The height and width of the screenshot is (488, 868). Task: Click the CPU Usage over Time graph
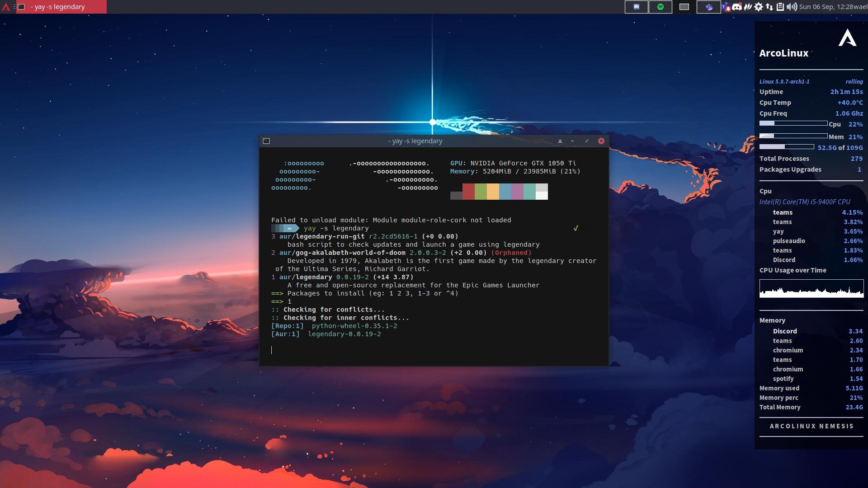[811, 288]
